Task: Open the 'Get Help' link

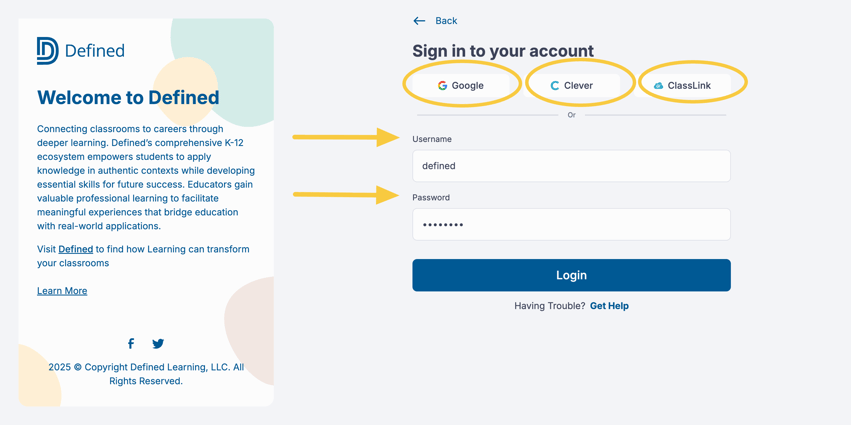Action: point(609,306)
